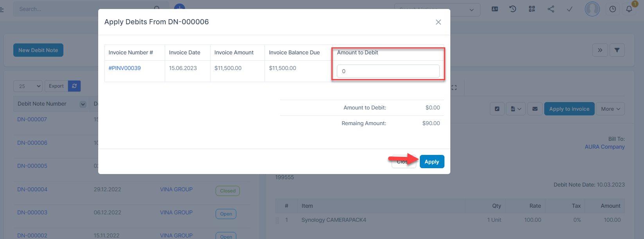Open the 25 rows-per-page dropdown
This screenshot has width=644, height=239.
tap(28, 86)
